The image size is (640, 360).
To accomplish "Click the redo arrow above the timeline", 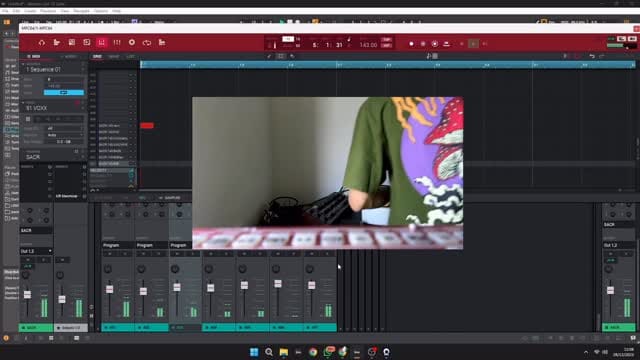I will click(x=602, y=56).
